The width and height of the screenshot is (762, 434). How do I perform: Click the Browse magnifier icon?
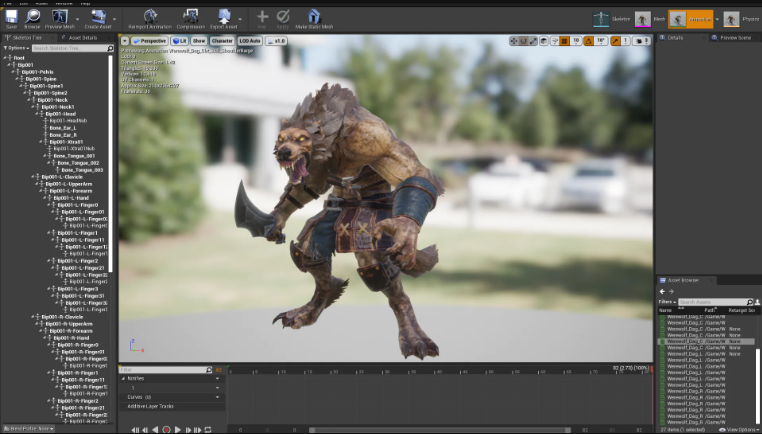[x=33, y=17]
